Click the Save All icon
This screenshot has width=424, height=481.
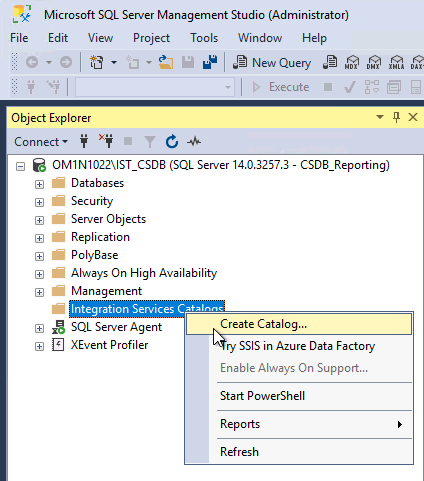[x=210, y=62]
